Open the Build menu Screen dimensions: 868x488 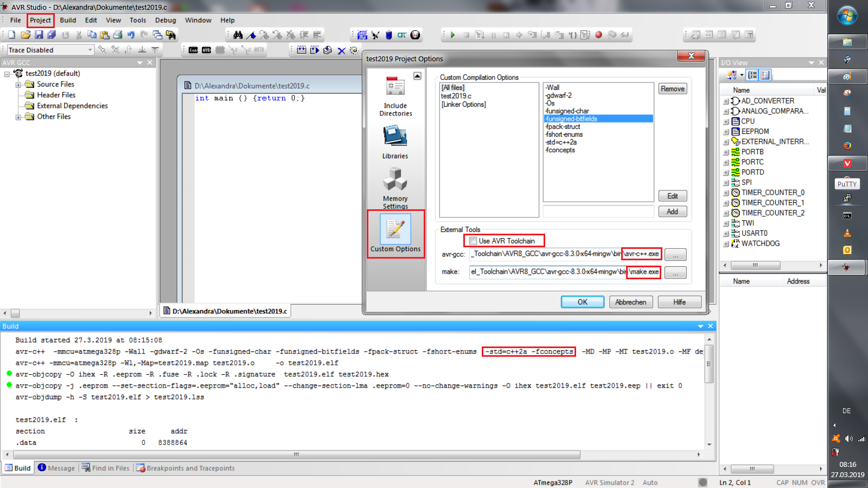click(x=68, y=20)
